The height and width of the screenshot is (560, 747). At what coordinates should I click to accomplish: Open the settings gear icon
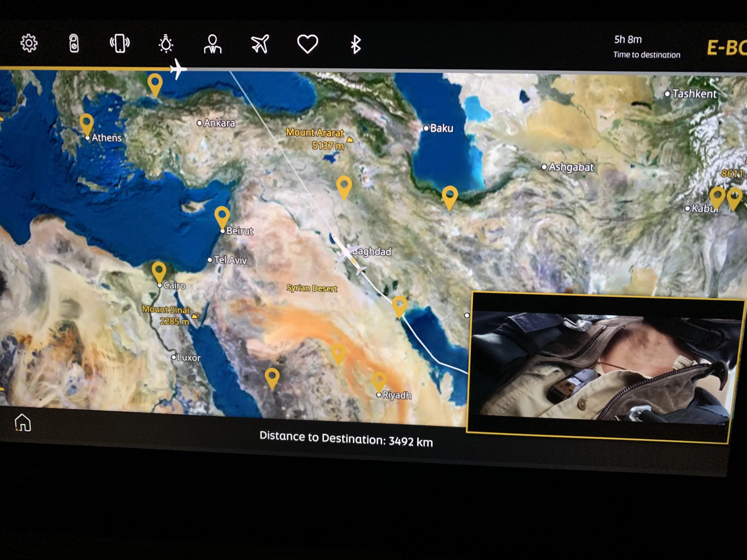(x=29, y=43)
